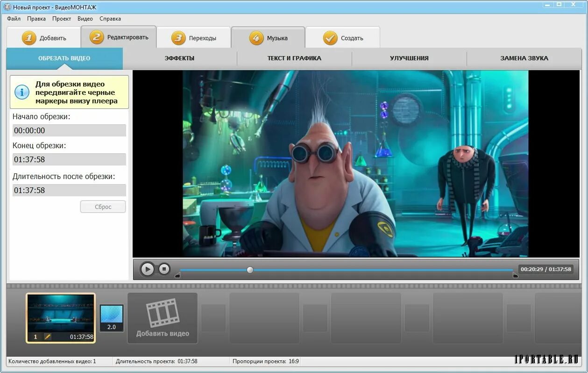This screenshot has width=588, height=373.
Task: Switch to the ЭФФЕКТЫ sub-tab
Action: (179, 58)
